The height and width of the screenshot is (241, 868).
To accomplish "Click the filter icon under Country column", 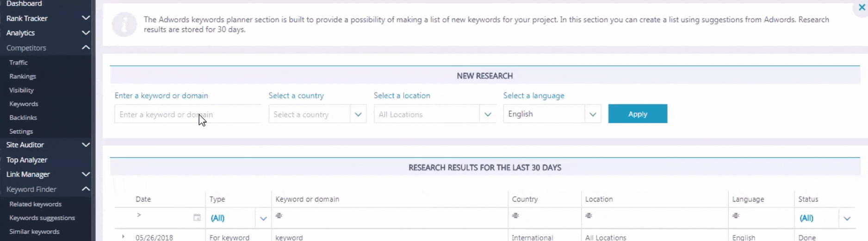I will (x=515, y=216).
